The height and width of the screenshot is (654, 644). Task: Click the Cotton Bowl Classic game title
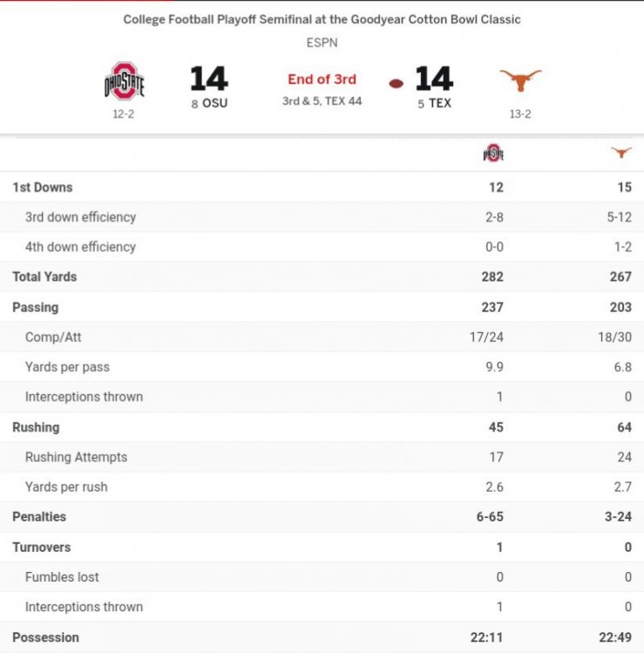322,18
